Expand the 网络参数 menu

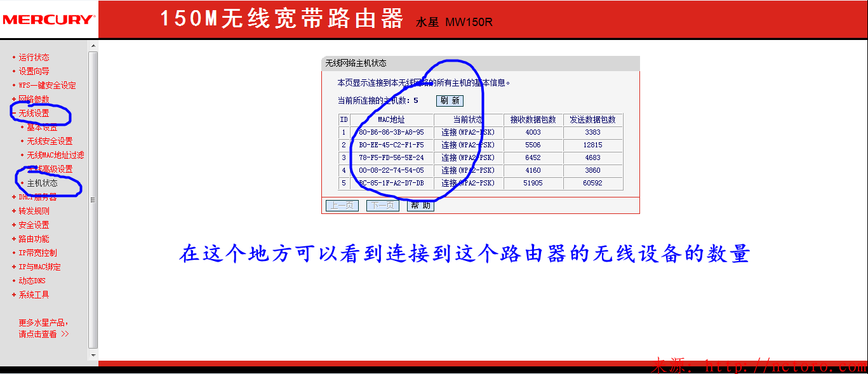[34, 99]
